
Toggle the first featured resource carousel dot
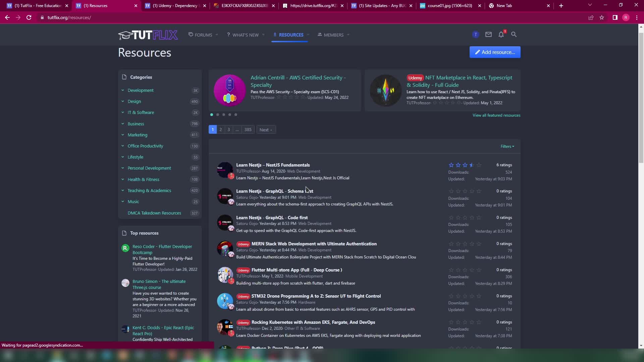[211, 115]
